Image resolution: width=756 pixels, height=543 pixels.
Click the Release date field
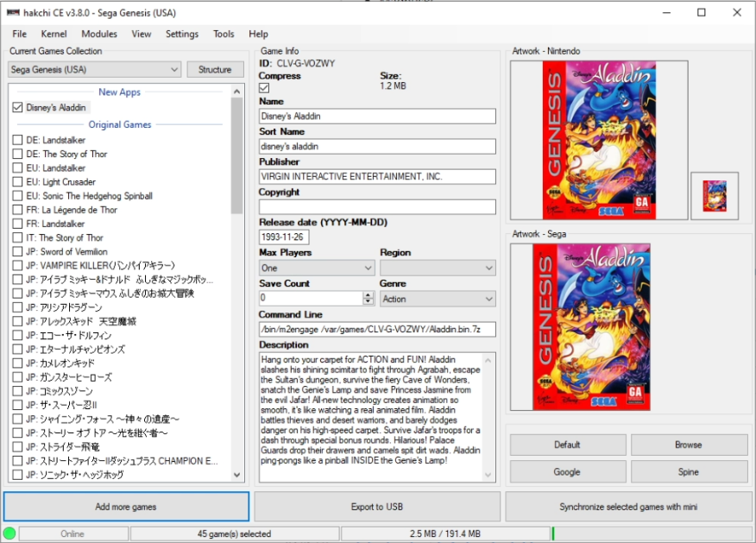pos(284,237)
